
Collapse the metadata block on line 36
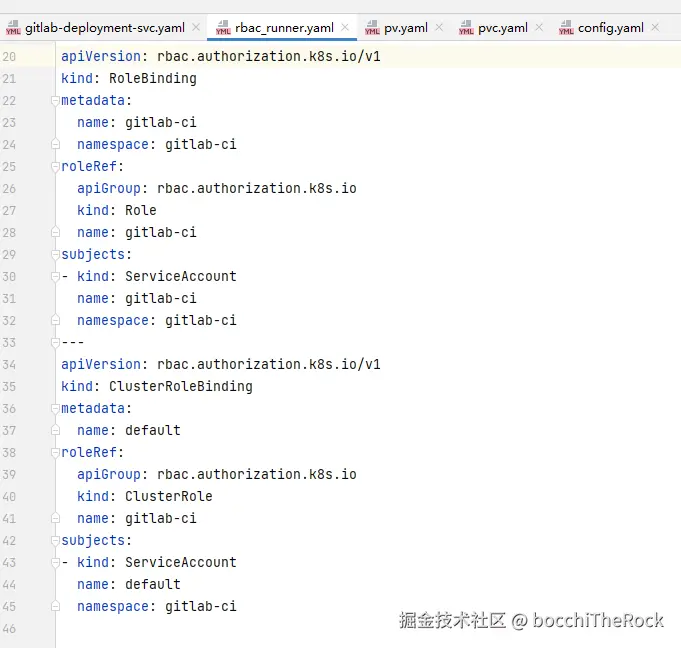pyautogui.click(x=55, y=409)
